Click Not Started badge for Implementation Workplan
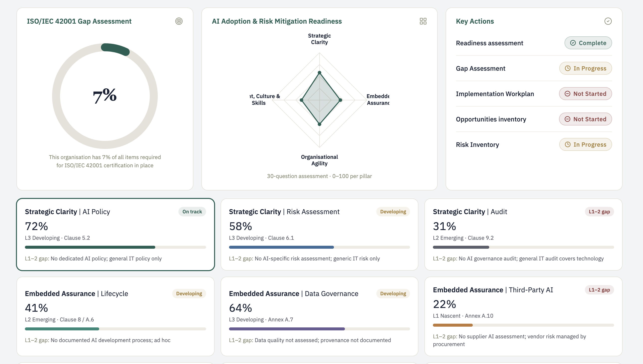 pyautogui.click(x=585, y=94)
